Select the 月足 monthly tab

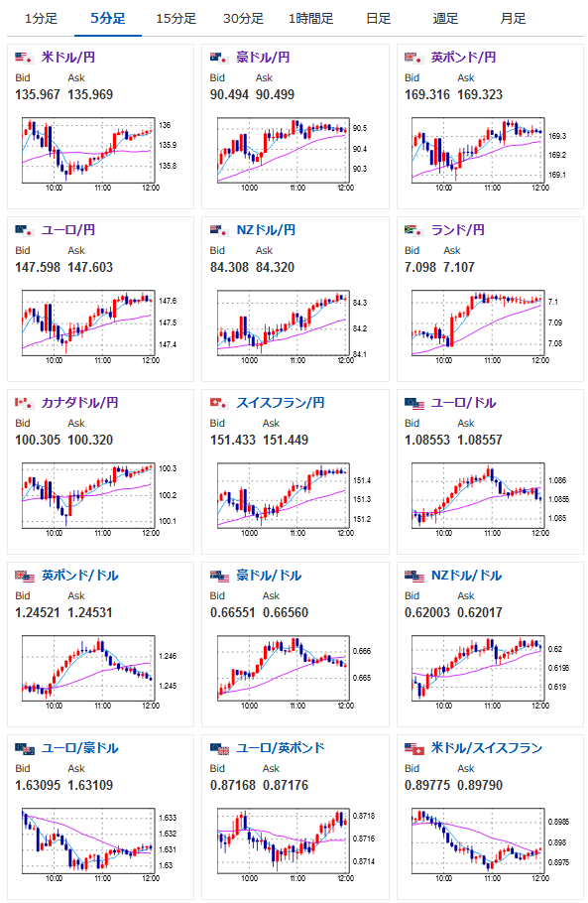click(x=513, y=19)
